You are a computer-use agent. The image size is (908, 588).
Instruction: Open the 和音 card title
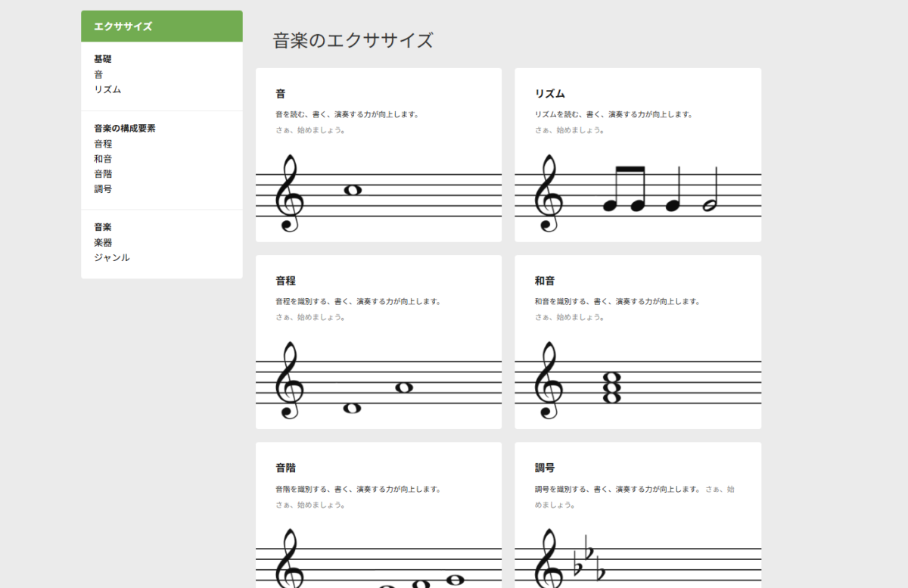click(545, 281)
